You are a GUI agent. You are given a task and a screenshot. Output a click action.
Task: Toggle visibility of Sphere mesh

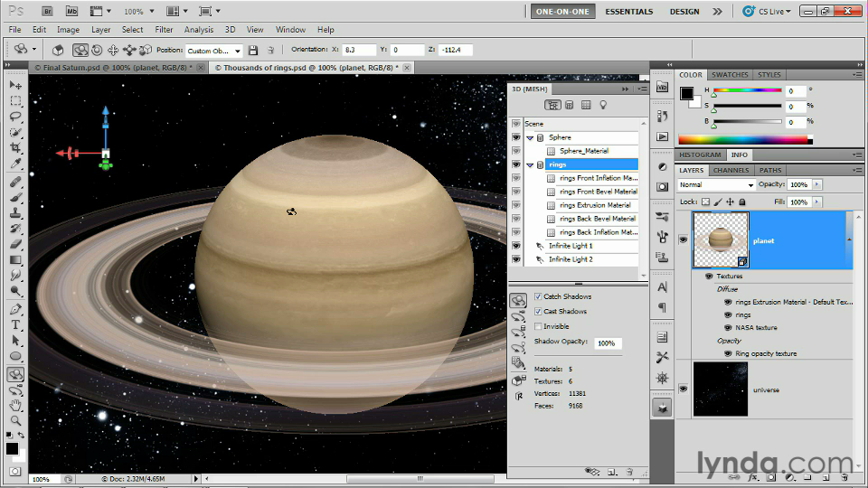click(516, 137)
